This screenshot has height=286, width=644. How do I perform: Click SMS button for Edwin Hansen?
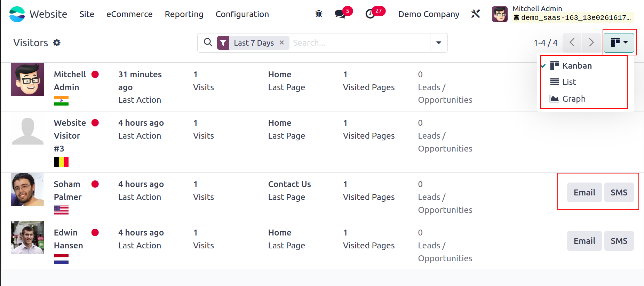[619, 241]
